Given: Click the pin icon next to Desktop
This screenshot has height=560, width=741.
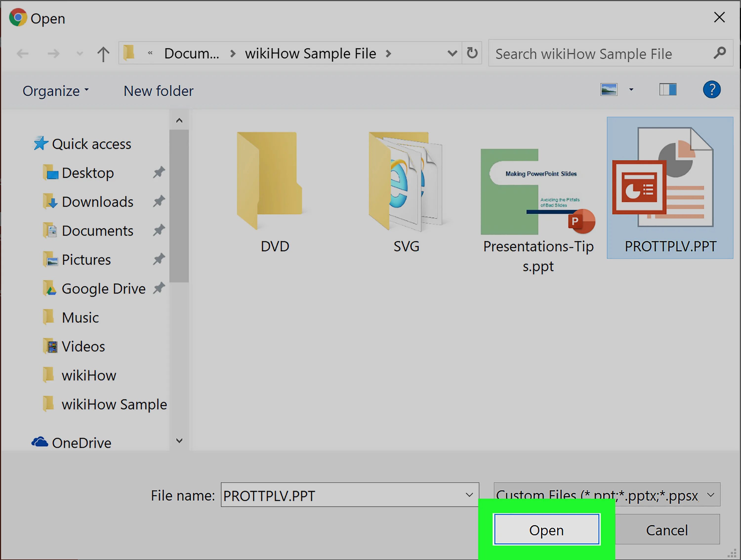Looking at the screenshot, I should coord(159,172).
